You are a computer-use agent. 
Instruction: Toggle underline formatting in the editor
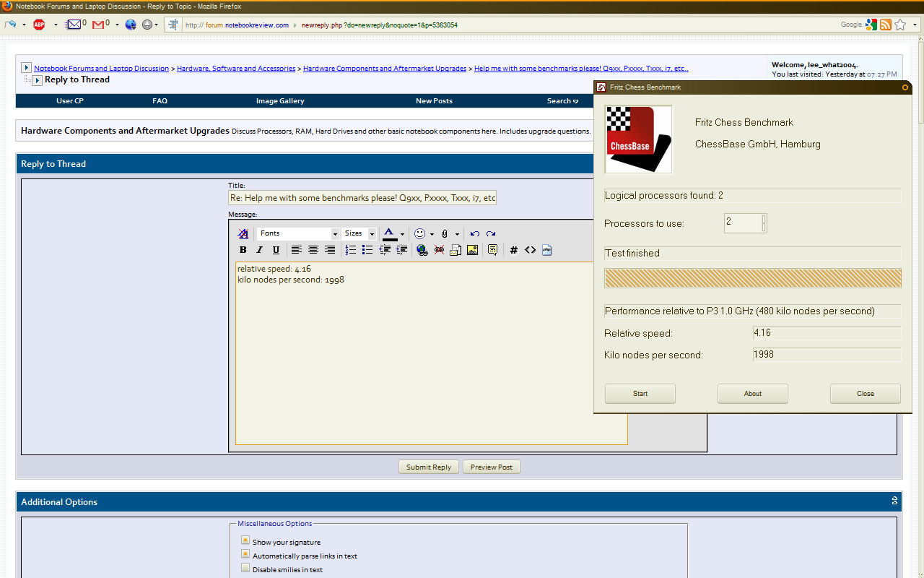(x=276, y=250)
